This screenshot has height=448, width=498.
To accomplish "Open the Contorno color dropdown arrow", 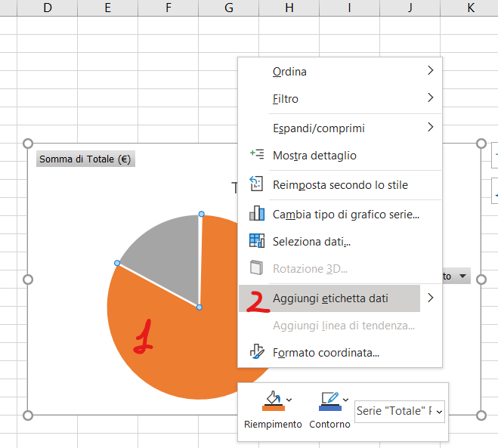I will coord(346,400).
